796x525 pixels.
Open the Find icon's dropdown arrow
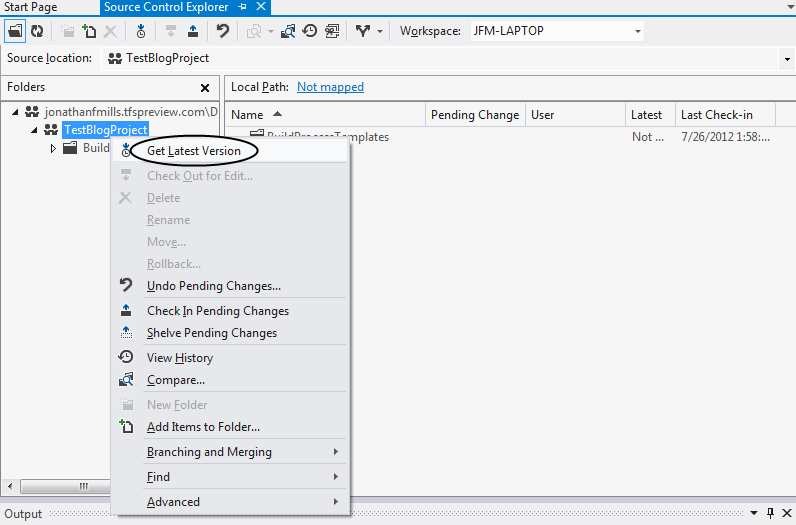[x=271, y=31]
